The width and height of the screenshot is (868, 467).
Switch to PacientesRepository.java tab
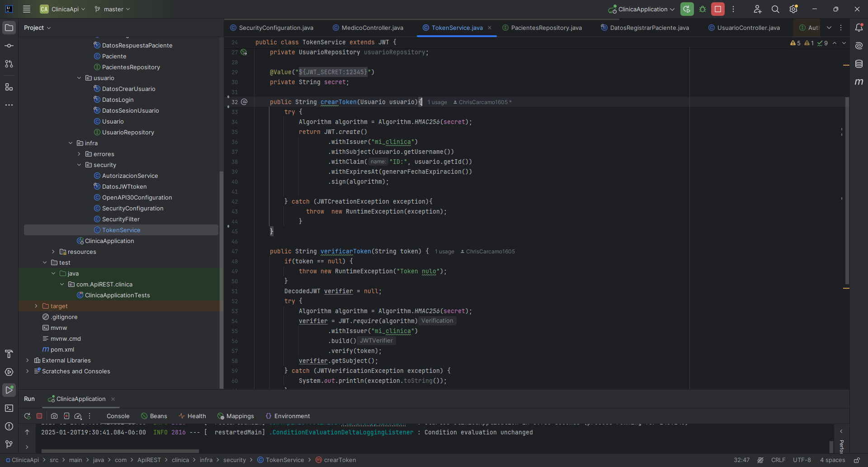pyautogui.click(x=542, y=28)
